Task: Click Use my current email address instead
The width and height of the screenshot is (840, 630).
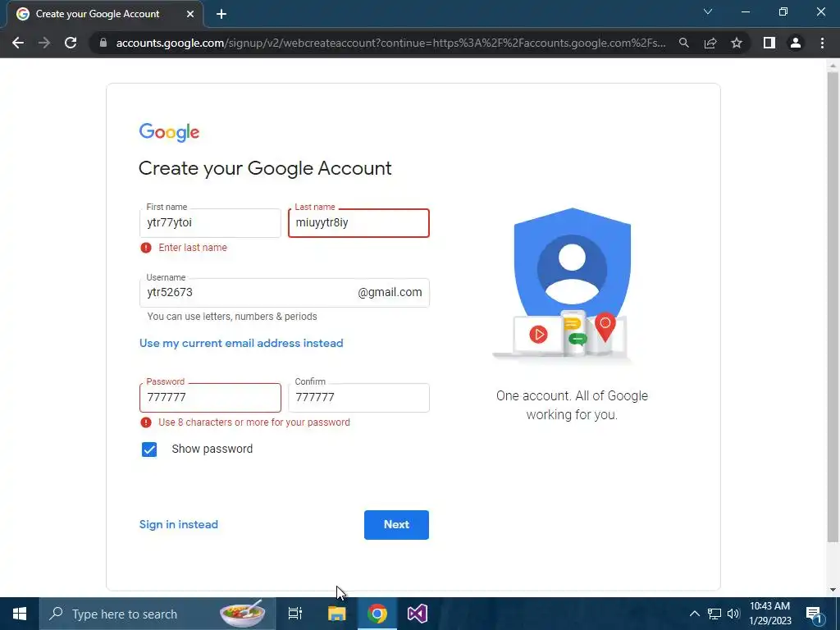Action: point(241,344)
